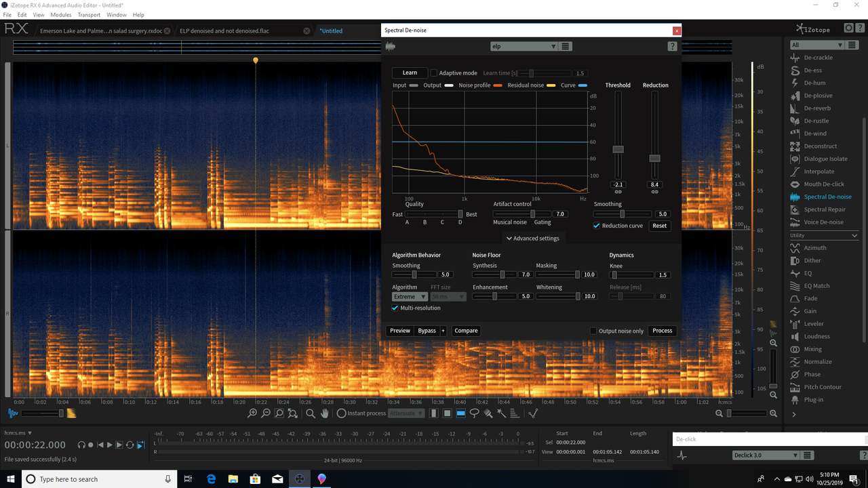This screenshot has height=488, width=868.
Task: Uncheck Multi-resolution option
Action: pos(395,308)
